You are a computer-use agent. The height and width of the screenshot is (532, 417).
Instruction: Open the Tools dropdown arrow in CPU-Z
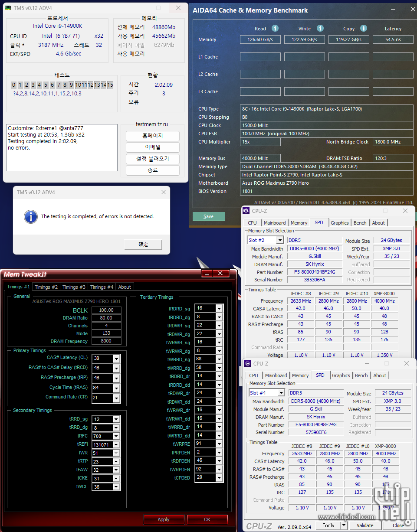point(344,525)
